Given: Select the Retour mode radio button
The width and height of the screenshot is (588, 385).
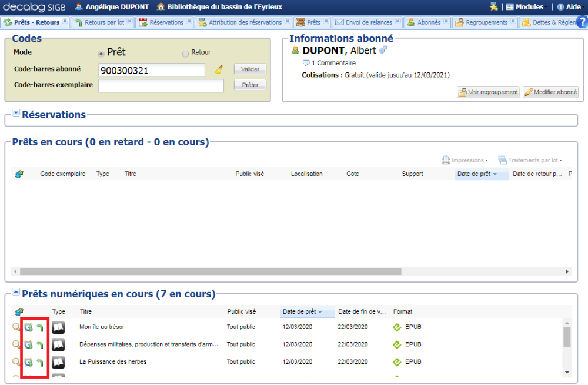Looking at the screenshot, I should tap(185, 54).
